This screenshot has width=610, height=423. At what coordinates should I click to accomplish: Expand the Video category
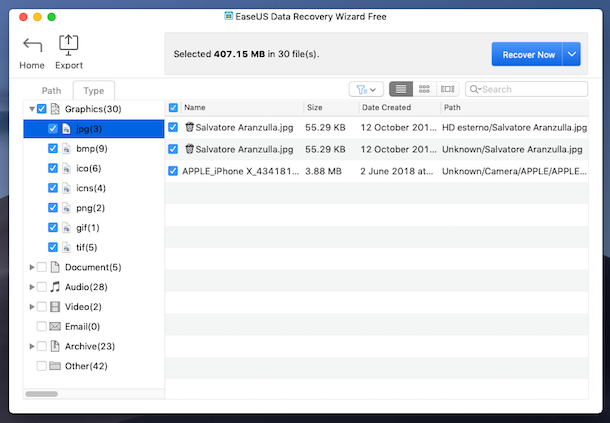(32, 307)
